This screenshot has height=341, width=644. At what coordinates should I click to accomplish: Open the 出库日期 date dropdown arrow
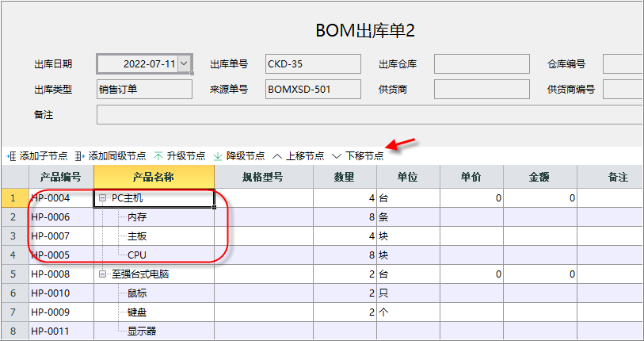click(x=184, y=63)
